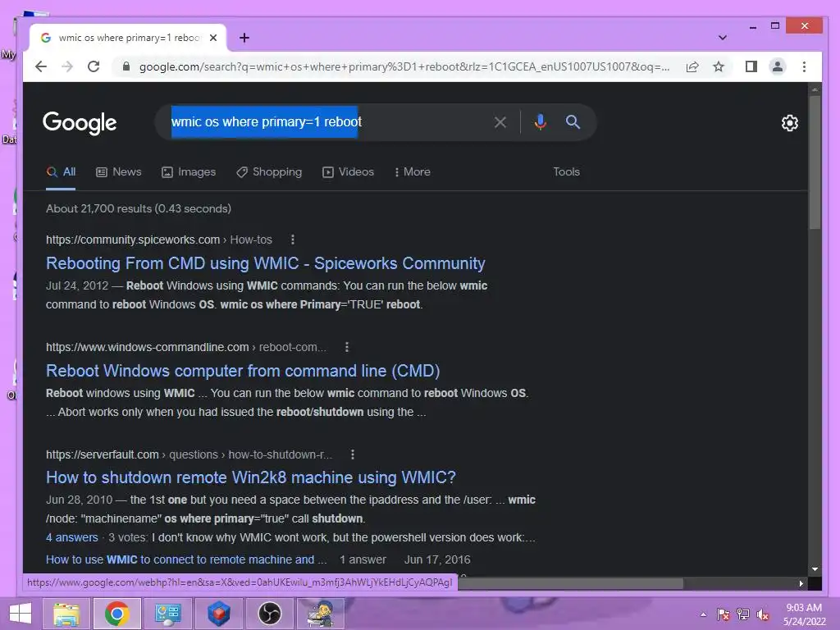
Task: Click the horizontal scrollbar right arrow
Action: tap(801, 583)
